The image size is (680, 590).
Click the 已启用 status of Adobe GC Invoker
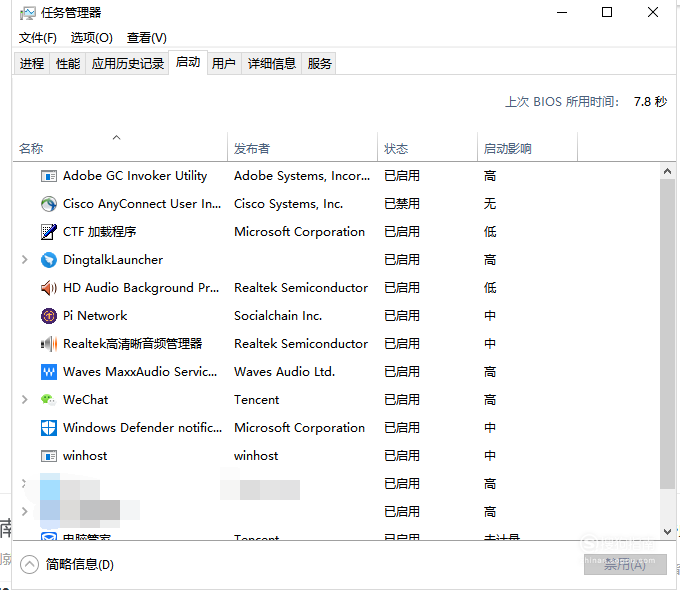pos(402,176)
